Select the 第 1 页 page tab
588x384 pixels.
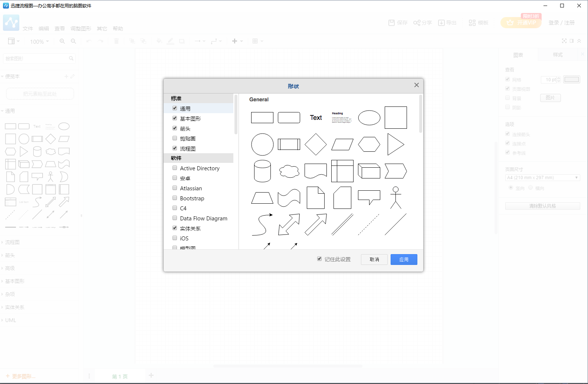click(120, 377)
